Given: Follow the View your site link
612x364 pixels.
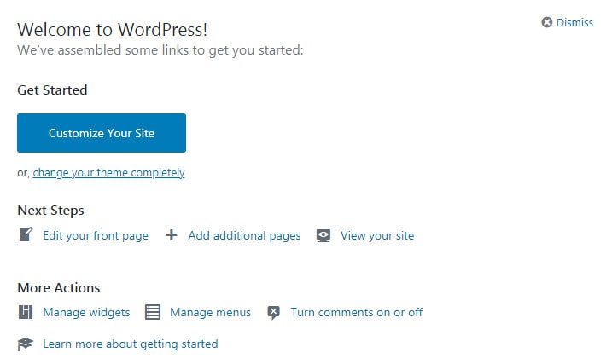Looking at the screenshot, I should click(x=377, y=236).
